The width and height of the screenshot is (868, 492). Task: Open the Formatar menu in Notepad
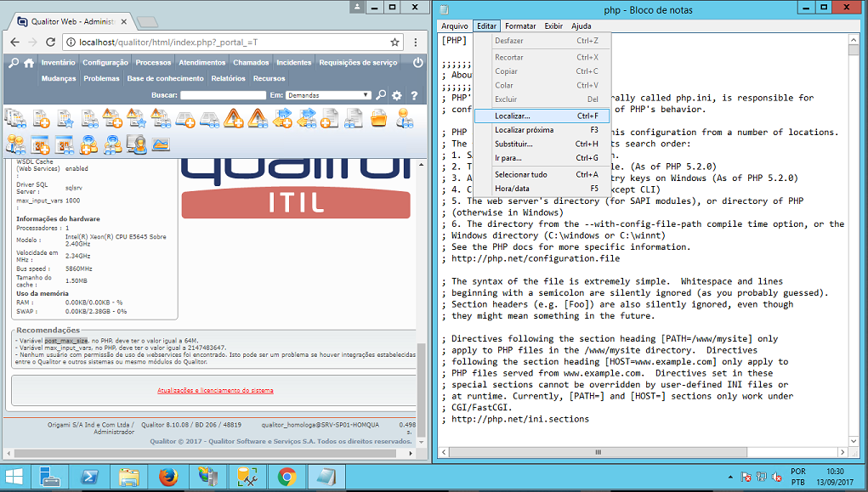[520, 26]
